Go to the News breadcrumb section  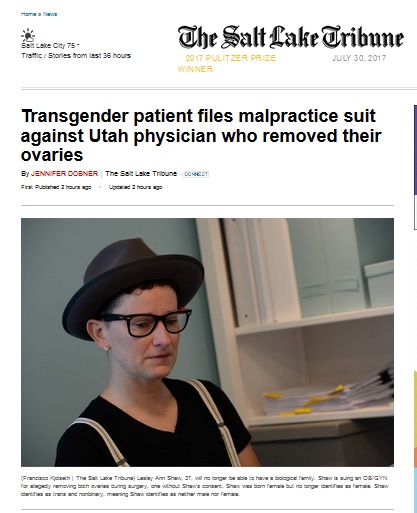(x=50, y=14)
